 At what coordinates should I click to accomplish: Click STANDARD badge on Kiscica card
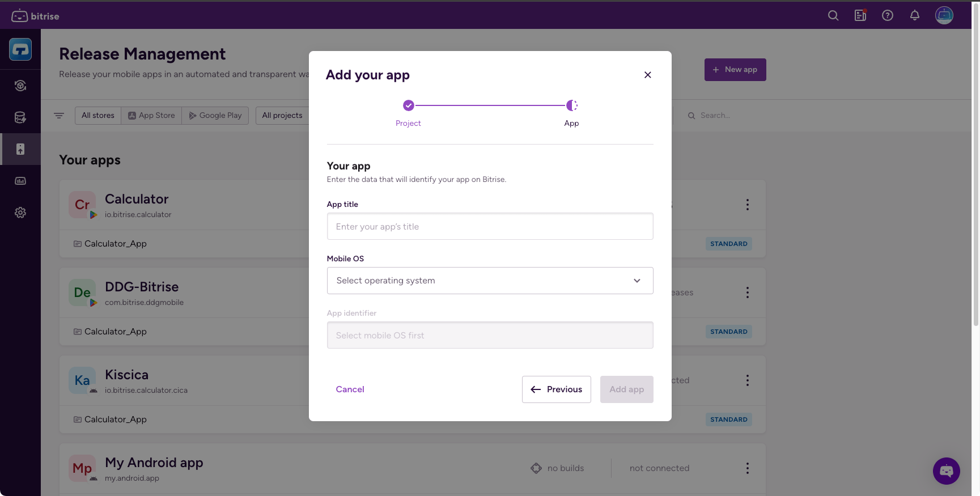click(729, 419)
